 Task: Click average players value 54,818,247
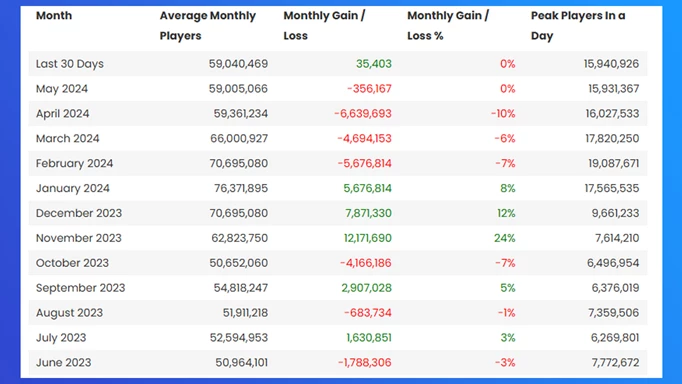click(241, 288)
